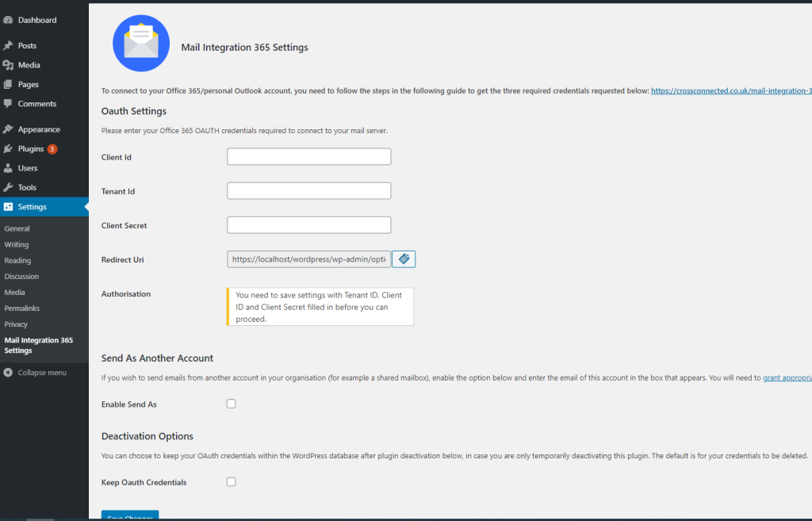
Task: Click the Tools wrench icon
Action: coord(8,187)
